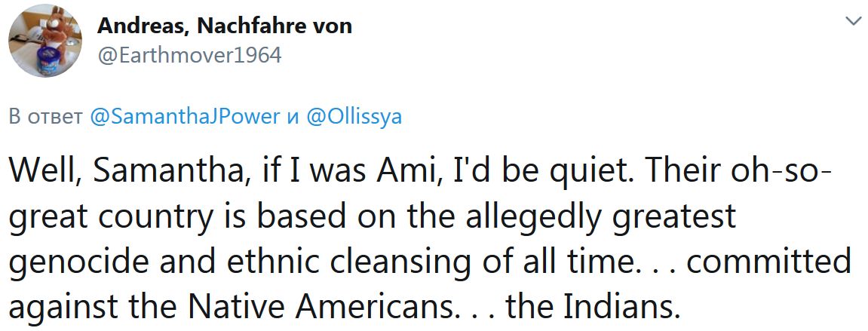The width and height of the screenshot is (868, 331).
Task: Click the "В ответ" reply label
Action: (x=45, y=118)
